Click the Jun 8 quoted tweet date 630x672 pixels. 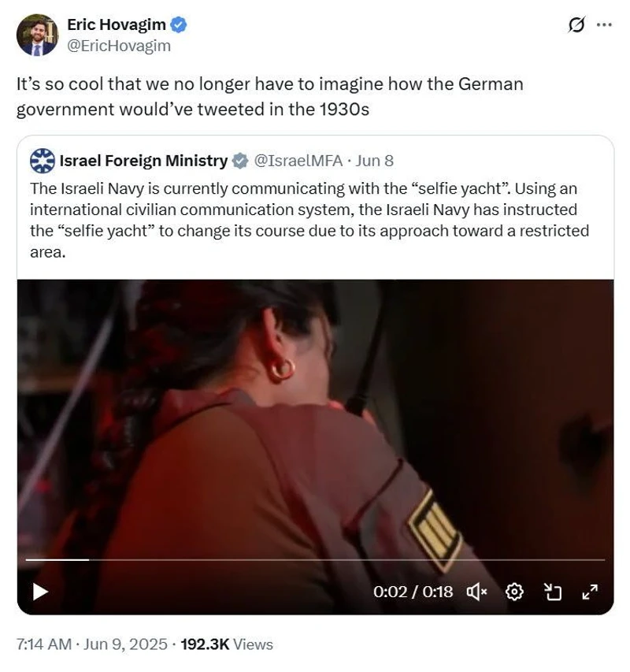click(x=374, y=161)
